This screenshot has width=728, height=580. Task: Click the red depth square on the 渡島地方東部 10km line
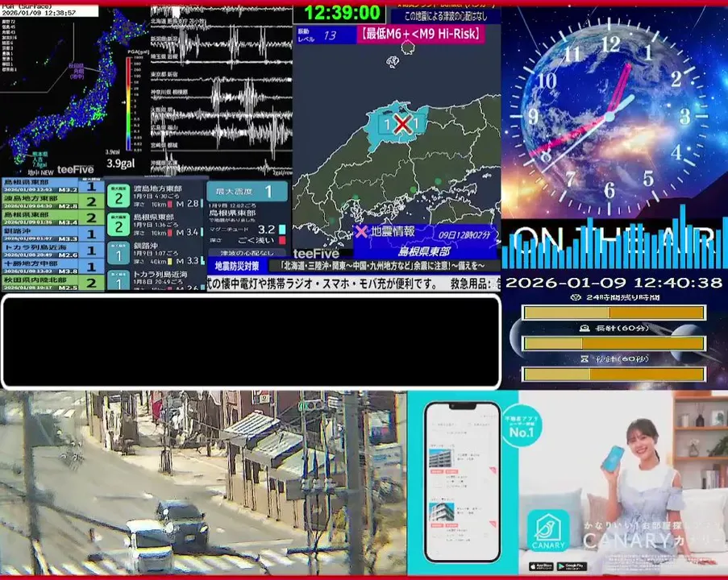point(170,204)
